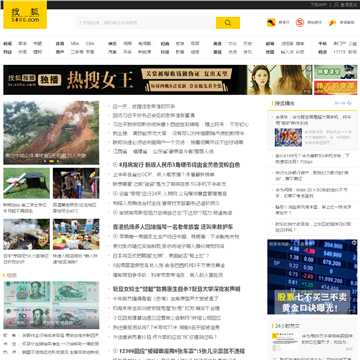This screenshot has height=360, width=360.
Task: Open the smoking building fire photo
Action: coord(27,234)
